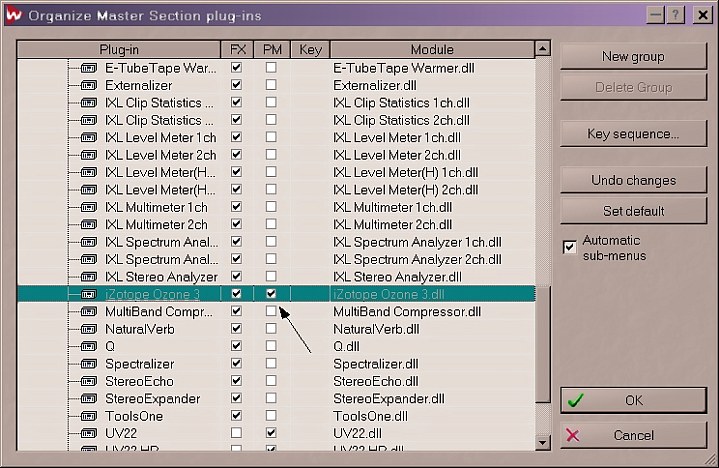Select the StereoEcho plug-in row name
Screen dimensions: 719x468
(x=139, y=381)
